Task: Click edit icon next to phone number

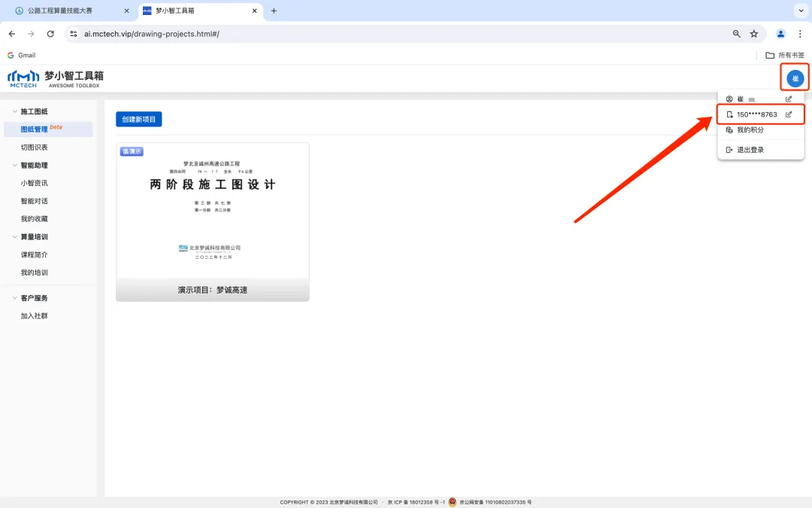Action: [789, 114]
